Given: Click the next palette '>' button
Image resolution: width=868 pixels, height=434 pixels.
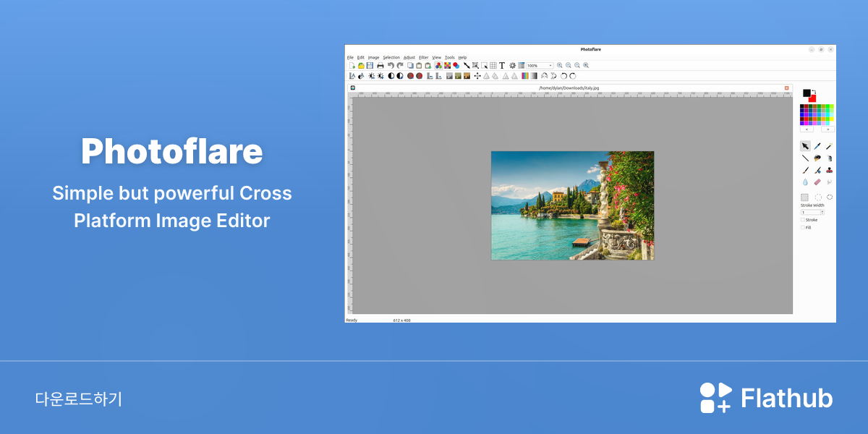Looking at the screenshot, I should pos(827,129).
